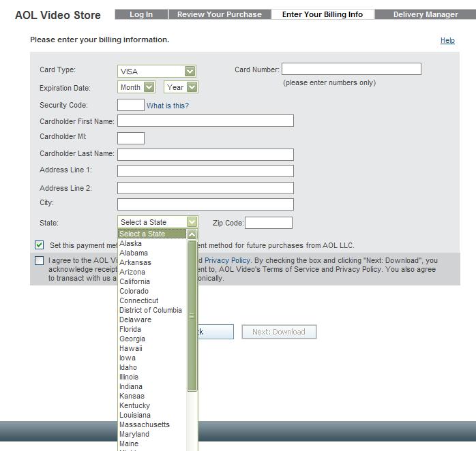Pick Iowa in the state list
This screenshot has width=476, height=451.
(x=152, y=358)
